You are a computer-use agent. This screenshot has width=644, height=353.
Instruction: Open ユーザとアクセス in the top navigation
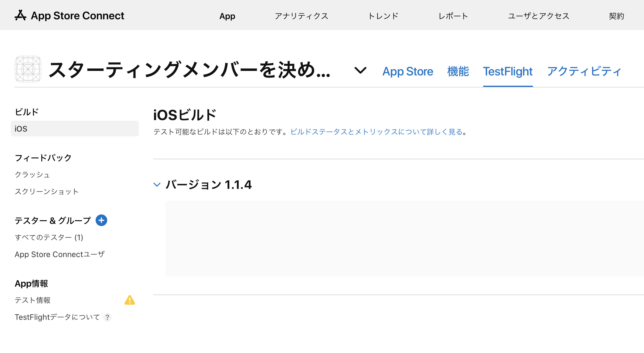539,16
